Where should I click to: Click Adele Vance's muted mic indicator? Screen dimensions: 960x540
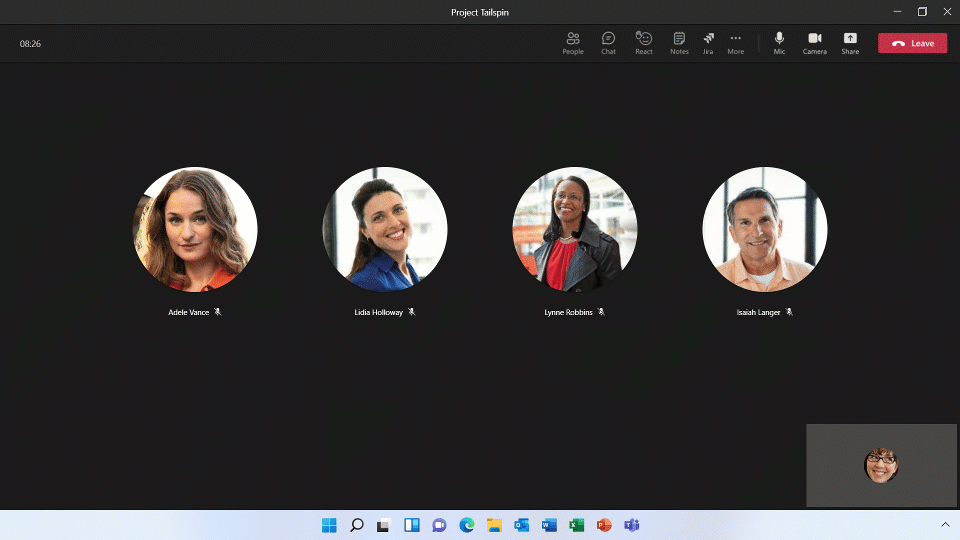point(218,312)
